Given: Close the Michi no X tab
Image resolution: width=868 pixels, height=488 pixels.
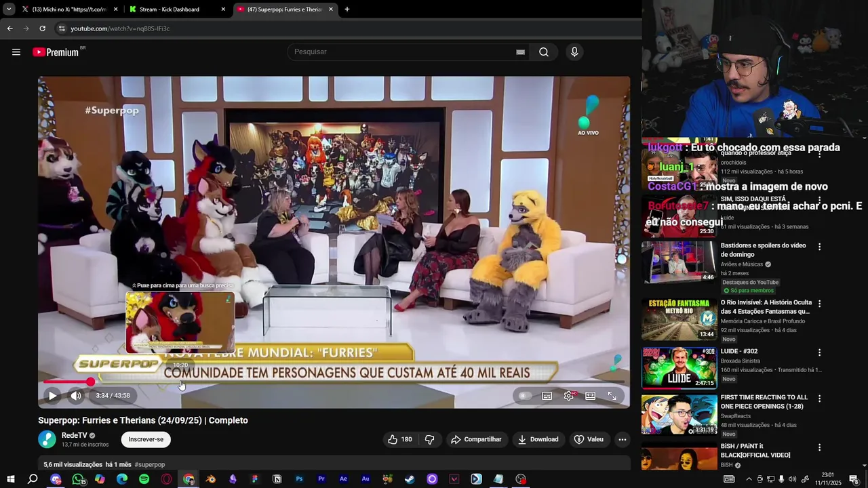Looking at the screenshot, I should pos(115,9).
